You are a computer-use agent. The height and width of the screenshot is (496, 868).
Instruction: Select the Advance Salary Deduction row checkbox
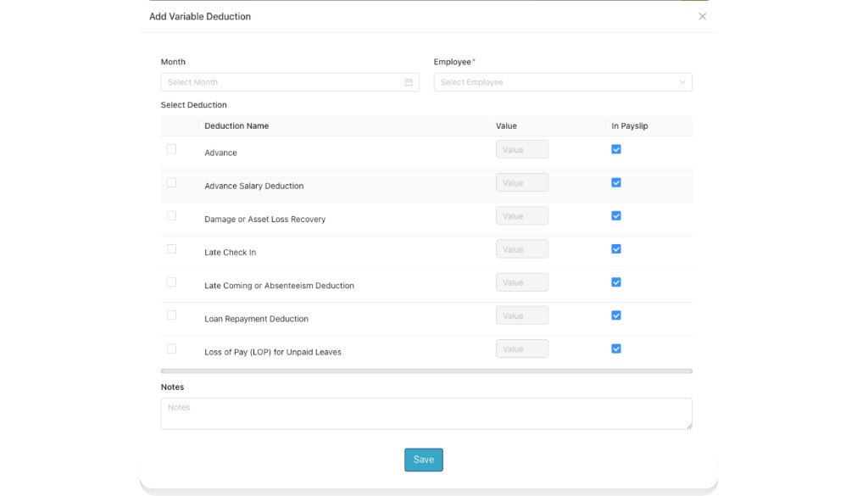tap(171, 181)
